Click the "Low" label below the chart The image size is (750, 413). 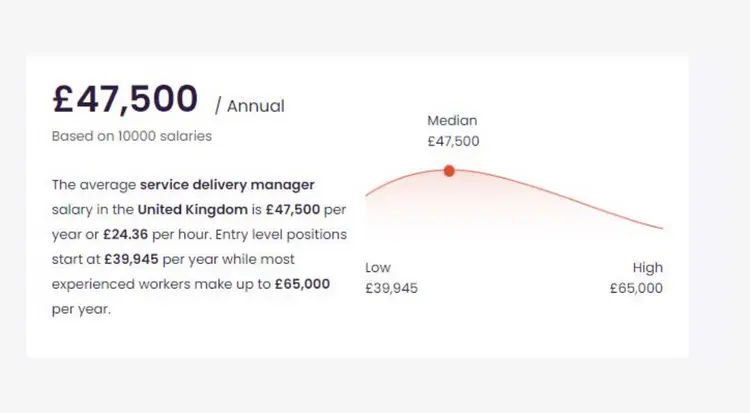(x=378, y=268)
